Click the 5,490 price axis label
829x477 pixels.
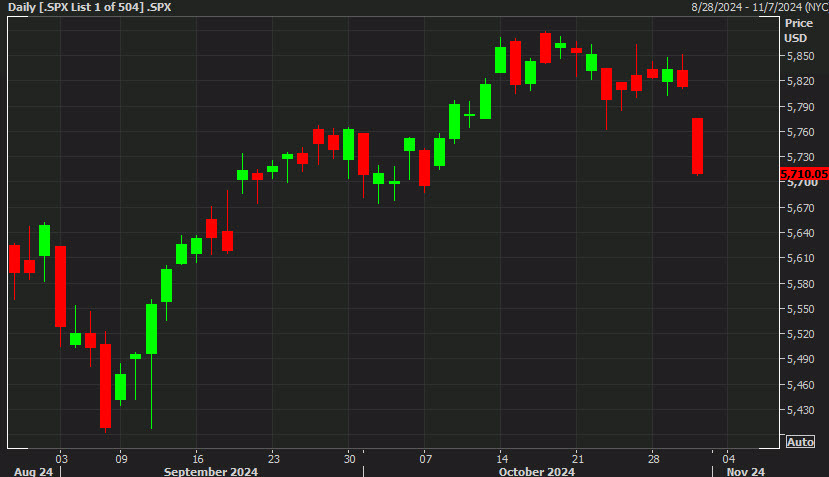pos(800,360)
